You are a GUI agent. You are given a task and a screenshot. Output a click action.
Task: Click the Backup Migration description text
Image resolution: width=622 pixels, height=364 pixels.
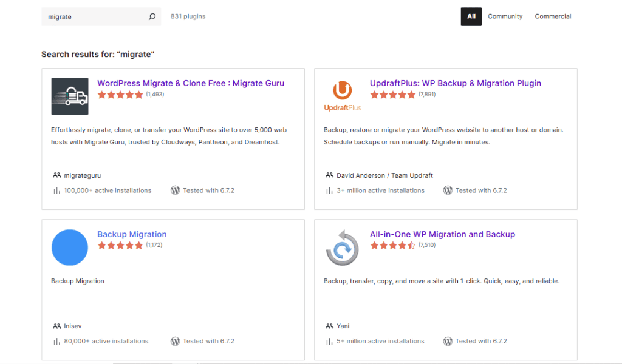[x=78, y=281]
